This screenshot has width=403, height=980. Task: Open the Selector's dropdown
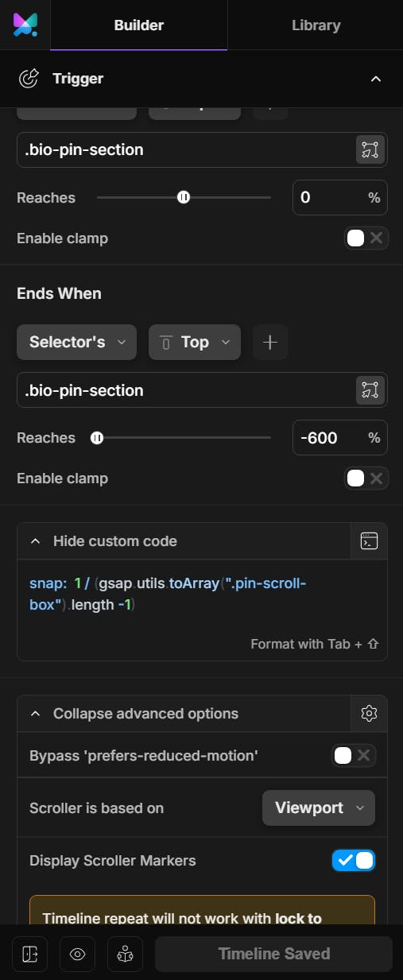coord(76,343)
